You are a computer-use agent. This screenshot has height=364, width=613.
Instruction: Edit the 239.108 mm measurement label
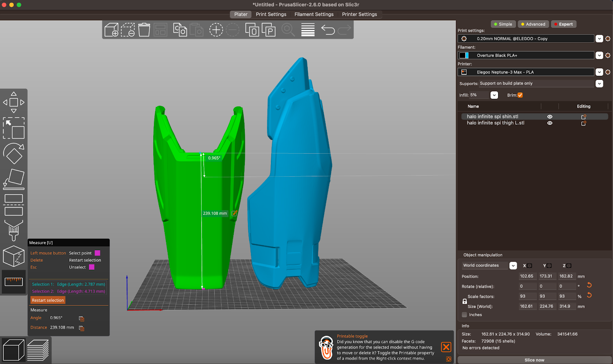click(x=234, y=213)
